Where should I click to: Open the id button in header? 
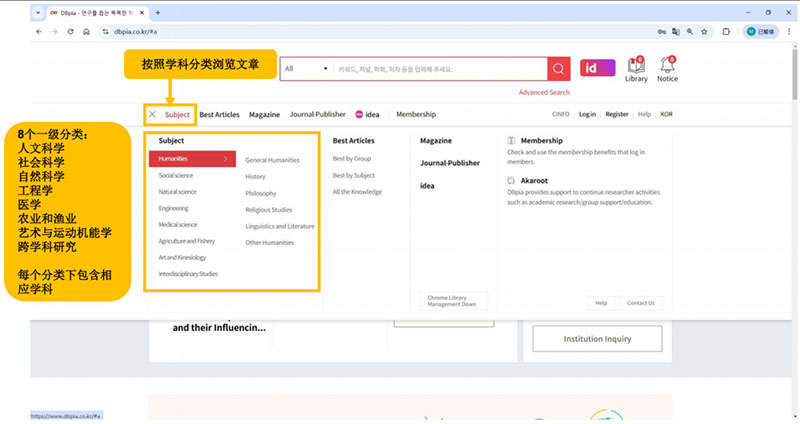597,68
